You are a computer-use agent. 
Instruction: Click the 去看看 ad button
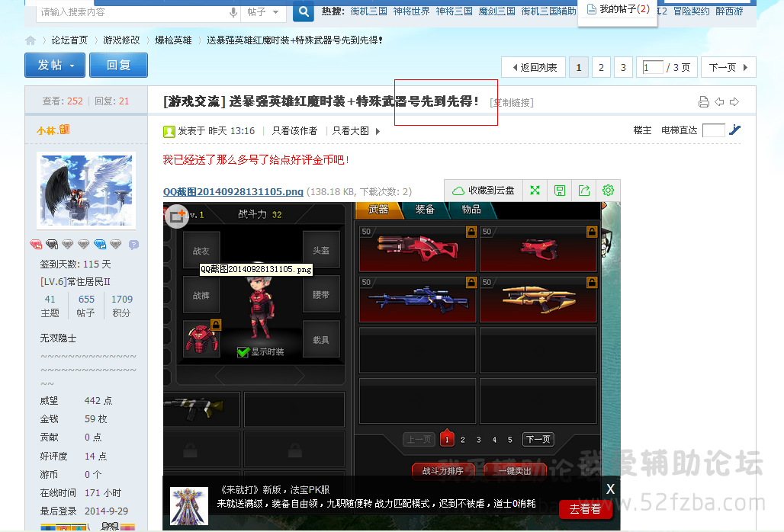(x=585, y=510)
